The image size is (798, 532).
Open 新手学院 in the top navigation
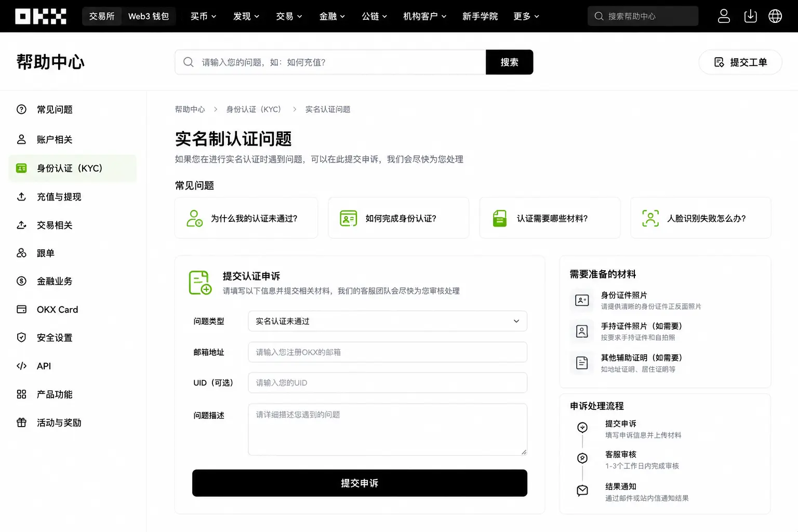[x=480, y=16]
